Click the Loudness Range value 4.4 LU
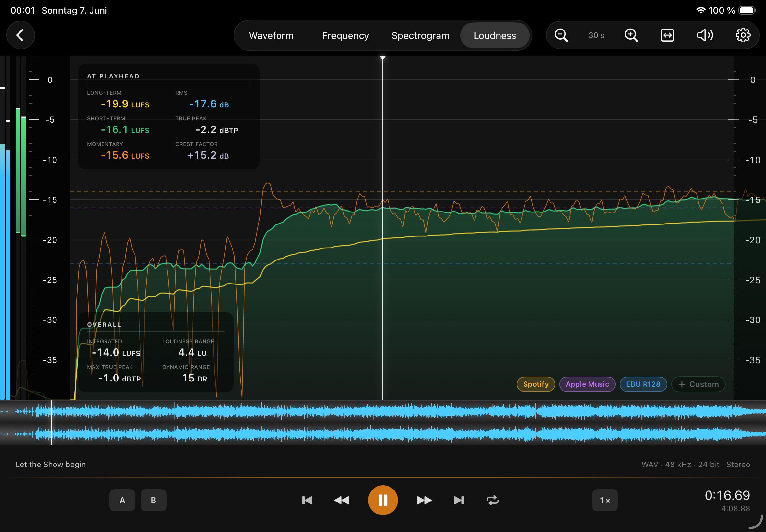The width and height of the screenshot is (766, 532). click(192, 353)
